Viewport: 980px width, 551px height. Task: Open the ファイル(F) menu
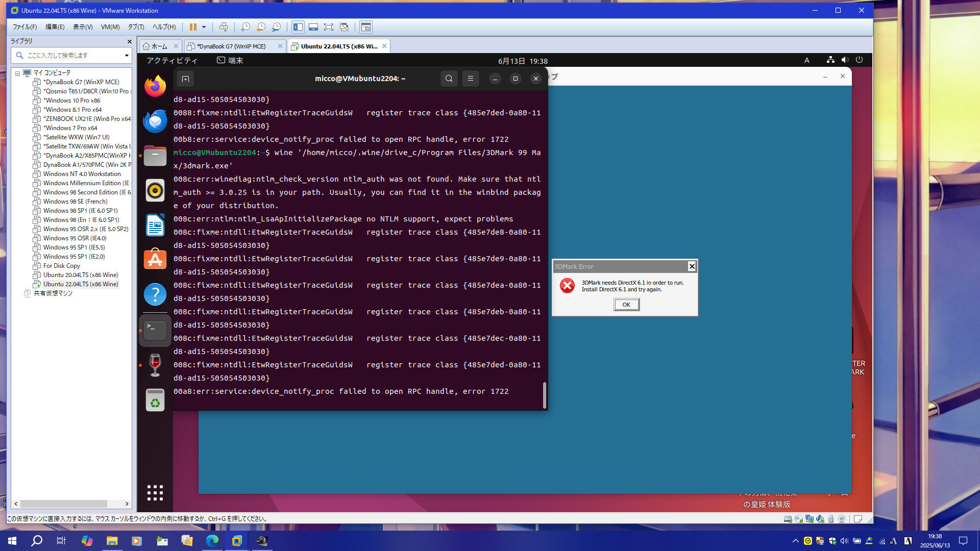[x=24, y=27]
